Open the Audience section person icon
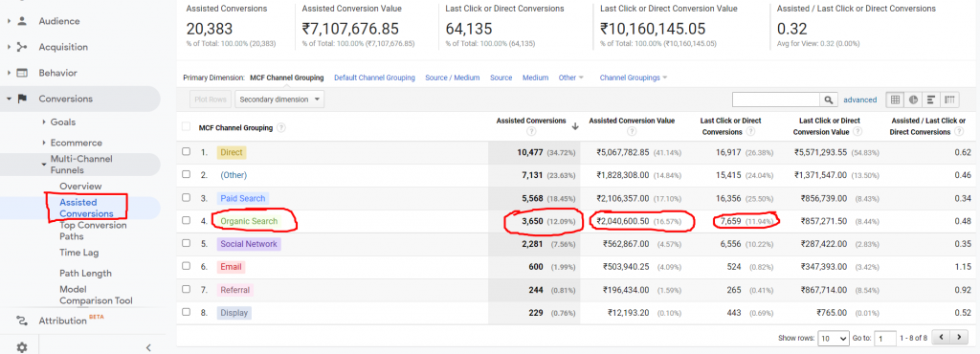980x354 pixels. tap(22, 21)
